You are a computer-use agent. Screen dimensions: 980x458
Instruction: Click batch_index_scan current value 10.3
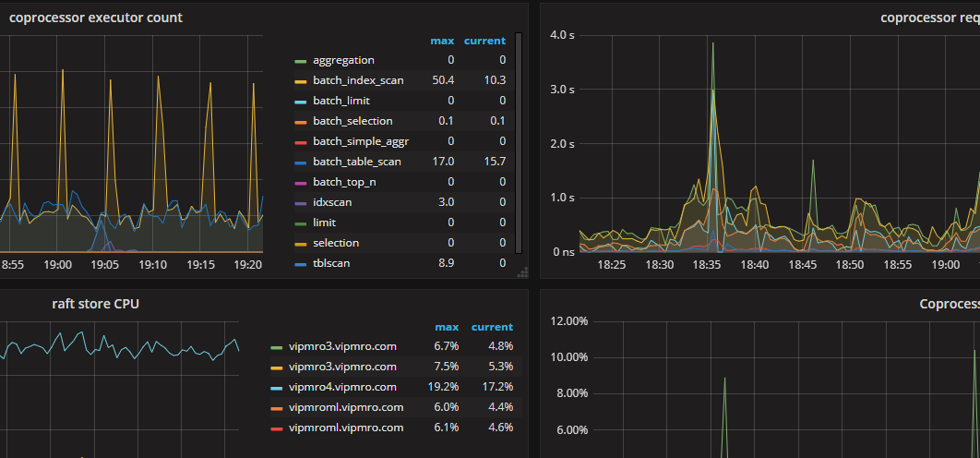point(495,80)
